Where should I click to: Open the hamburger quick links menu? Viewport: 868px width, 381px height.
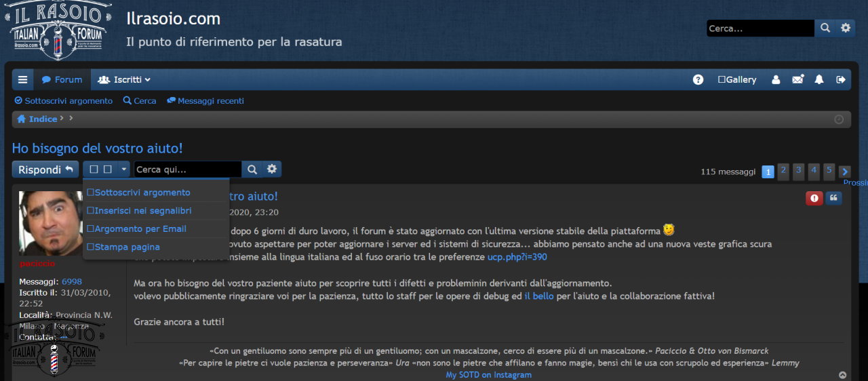pyautogui.click(x=22, y=80)
